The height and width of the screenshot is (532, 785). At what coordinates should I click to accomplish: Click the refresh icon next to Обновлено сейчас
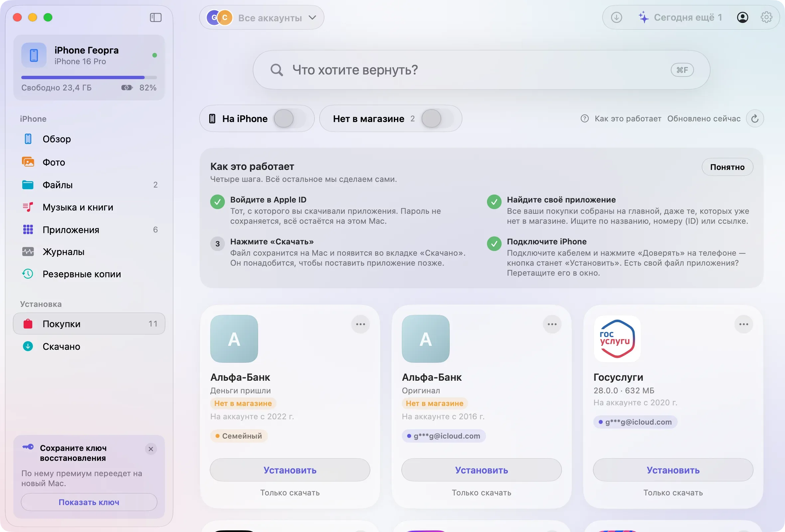pyautogui.click(x=755, y=118)
